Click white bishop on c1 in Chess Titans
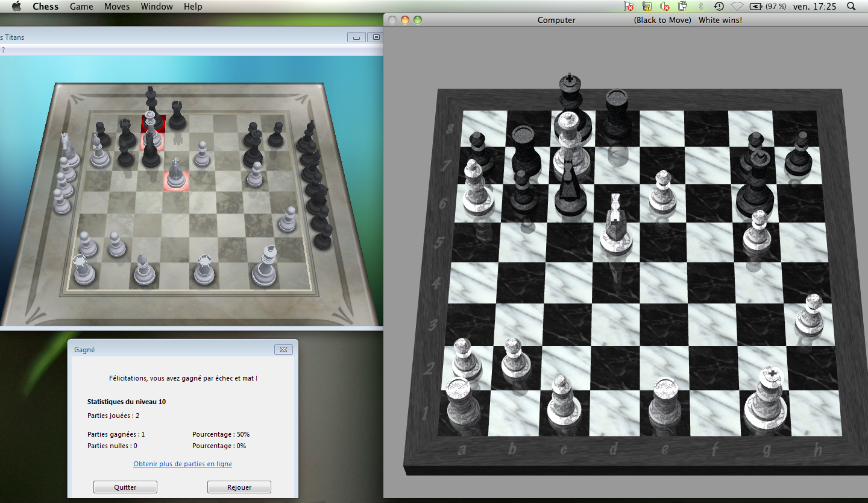868x503 pixels. point(143,268)
